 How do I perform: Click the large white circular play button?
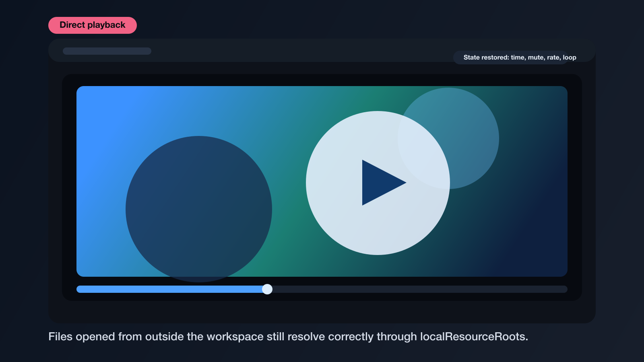pyautogui.click(x=378, y=183)
